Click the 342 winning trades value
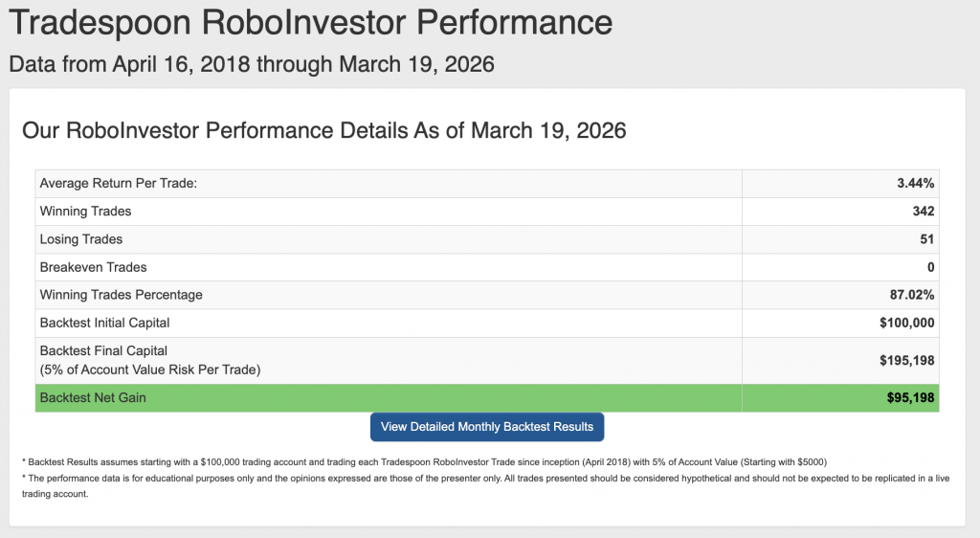The image size is (980, 538). [924, 212]
